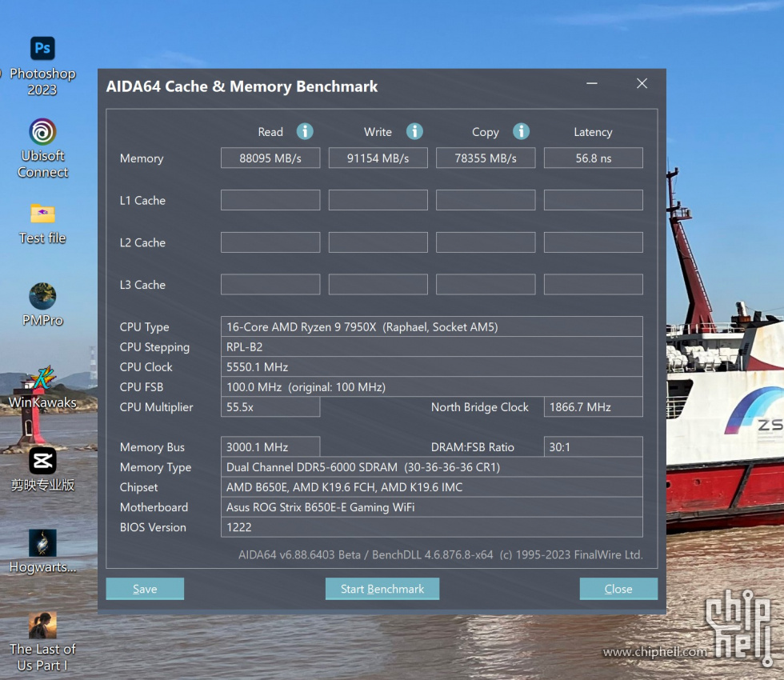The image size is (784, 680).
Task: Open the Ubisoft Connect desktop icon
Action: (42, 132)
